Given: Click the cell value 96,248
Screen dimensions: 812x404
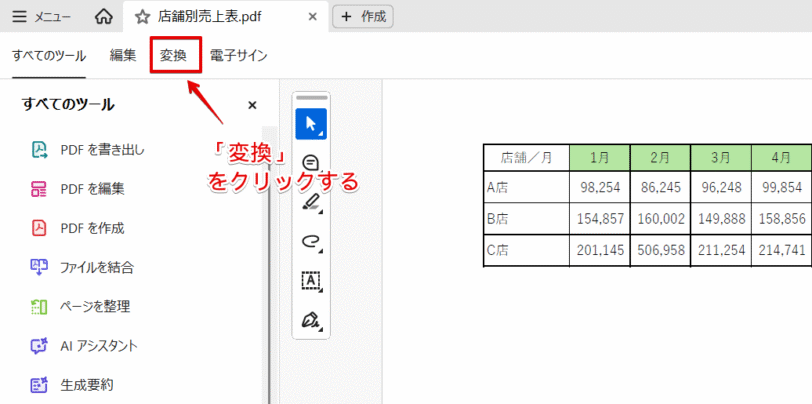Looking at the screenshot, I should 722,187.
